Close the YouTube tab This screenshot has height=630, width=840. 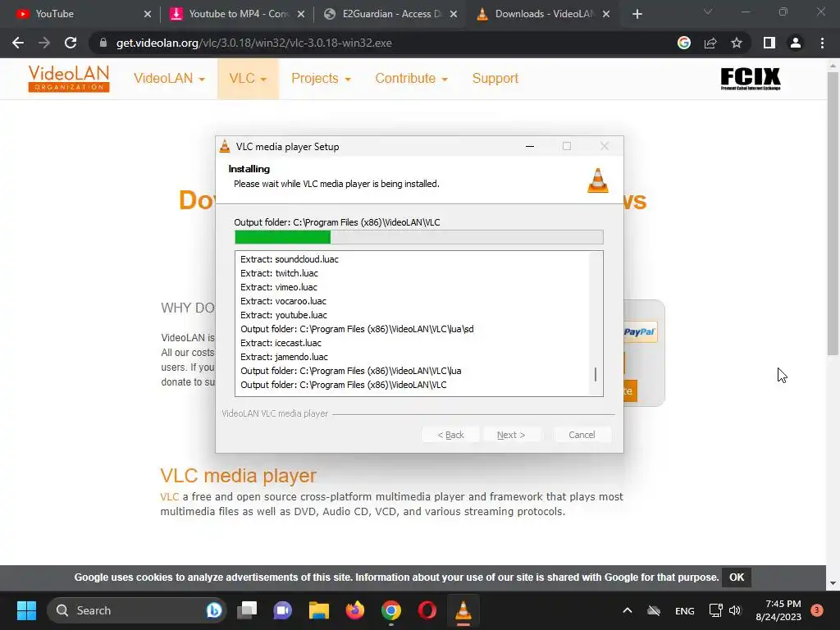click(x=148, y=14)
